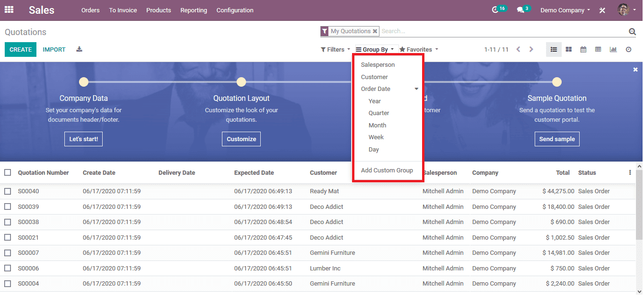Click the Company Data step circle
The height and width of the screenshot is (296, 644).
point(84,82)
